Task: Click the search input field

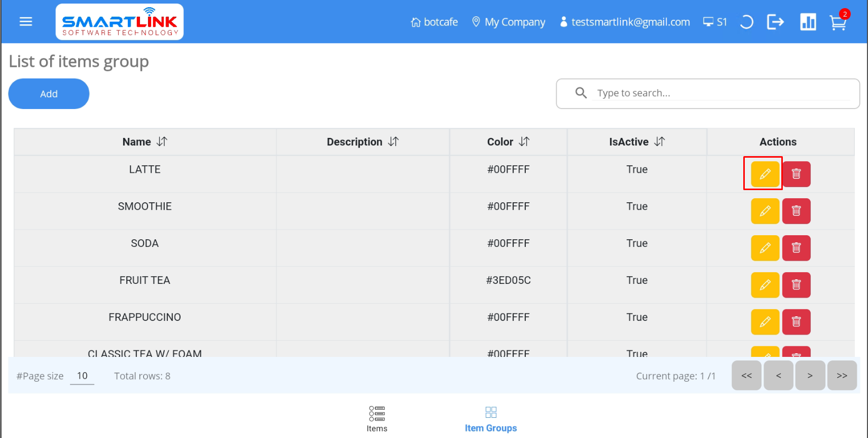Action: point(720,93)
